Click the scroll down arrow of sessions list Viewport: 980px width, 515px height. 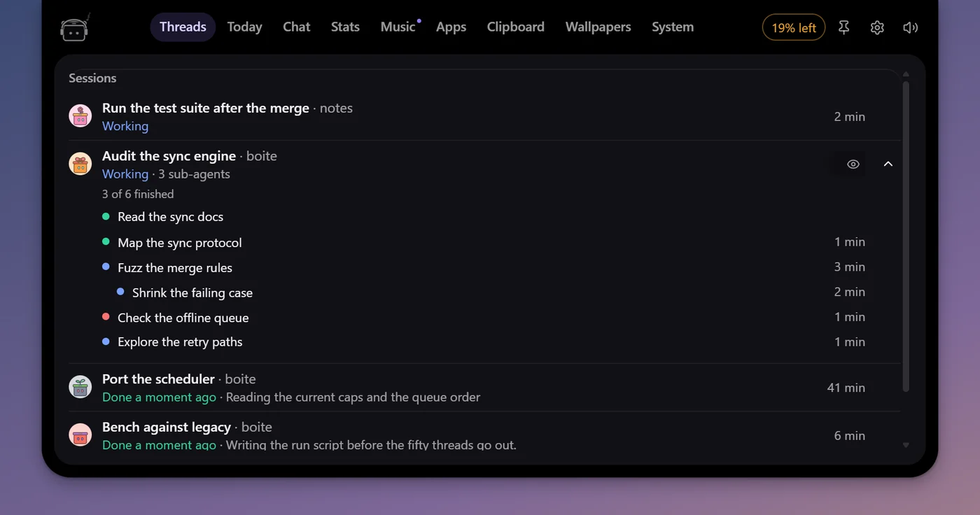coord(906,445)
